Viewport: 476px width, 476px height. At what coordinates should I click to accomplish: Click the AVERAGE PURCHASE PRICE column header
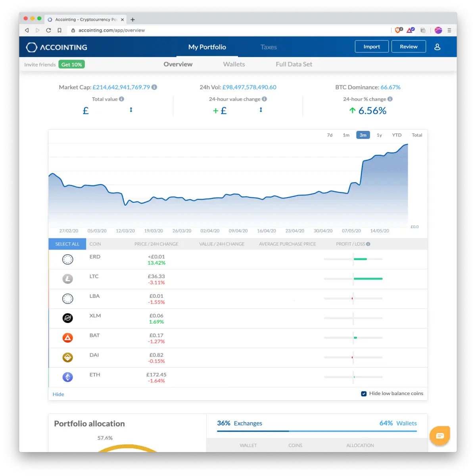(x=288, y=244)
